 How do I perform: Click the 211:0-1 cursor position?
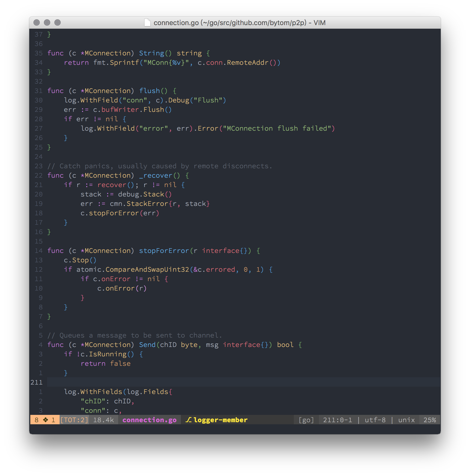pyautogui.click(x=337, y=420)
